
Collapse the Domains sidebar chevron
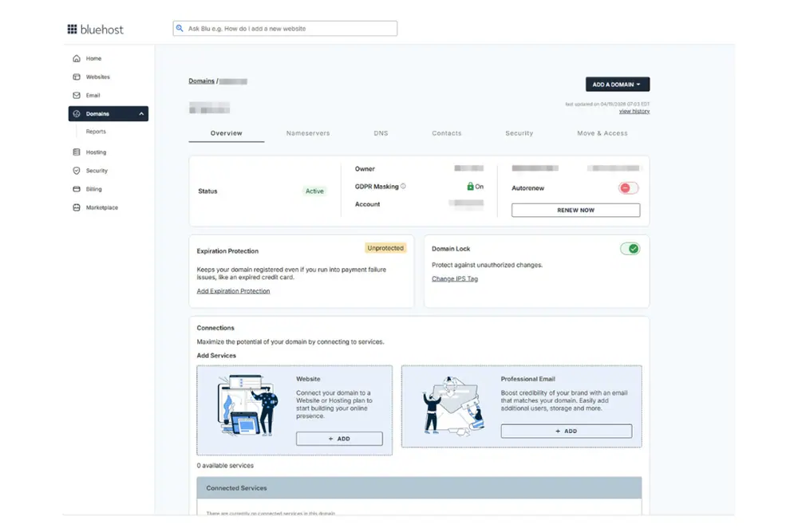pos(141,114)
